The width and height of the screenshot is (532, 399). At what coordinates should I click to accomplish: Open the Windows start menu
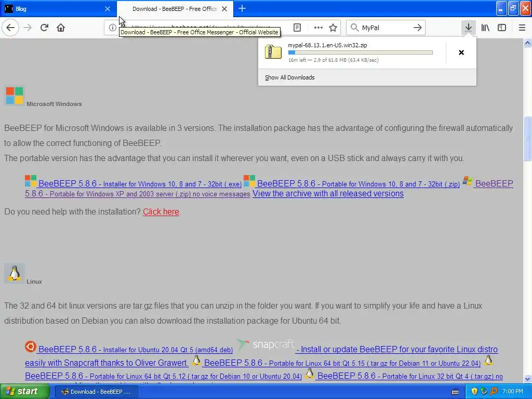click(x=24, y=391)
